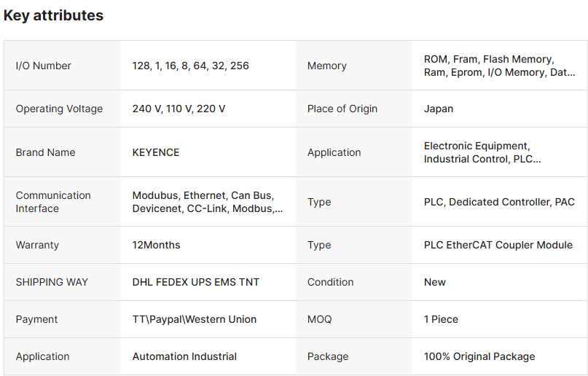Click the Key attributes heading

53,15
